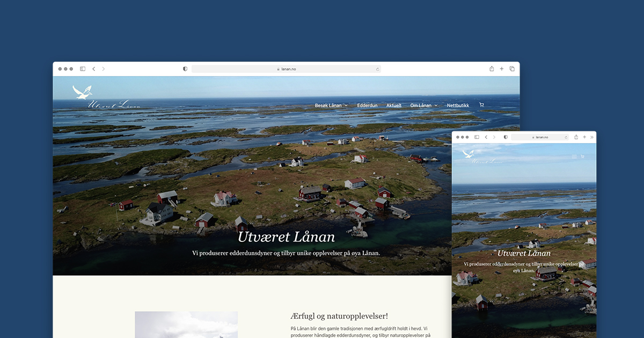Click the Safari sidebar icon
Screen dimensions: 644x338
pyautogui.click(x=82, y=69)
